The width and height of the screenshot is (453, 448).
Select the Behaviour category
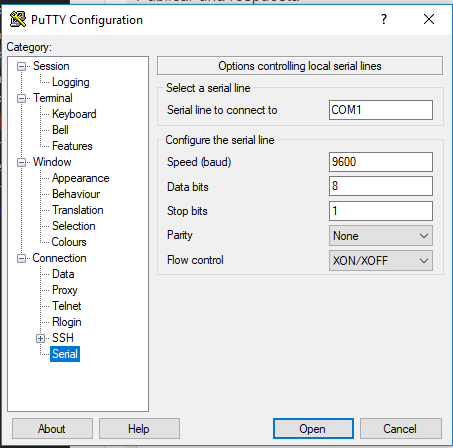click(x=76, y=194)
